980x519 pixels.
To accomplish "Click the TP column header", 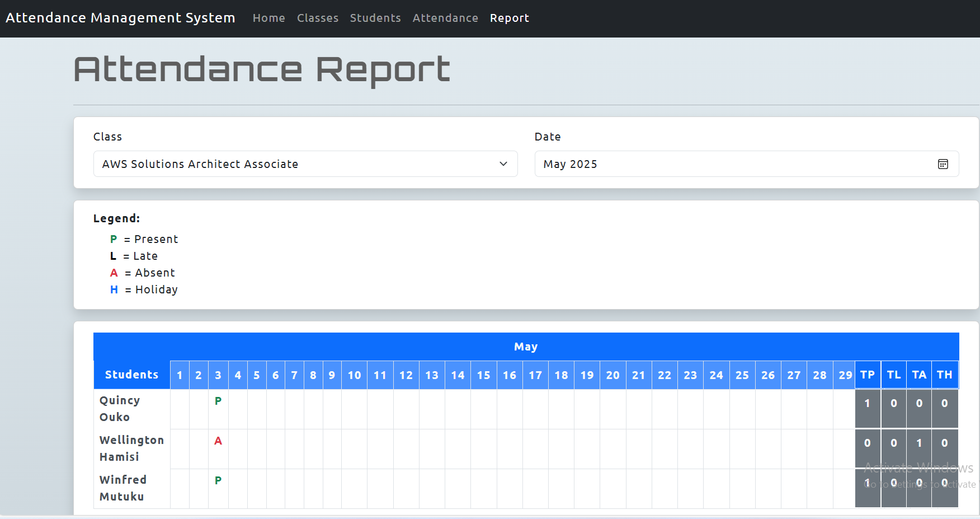I will (868, 375).
